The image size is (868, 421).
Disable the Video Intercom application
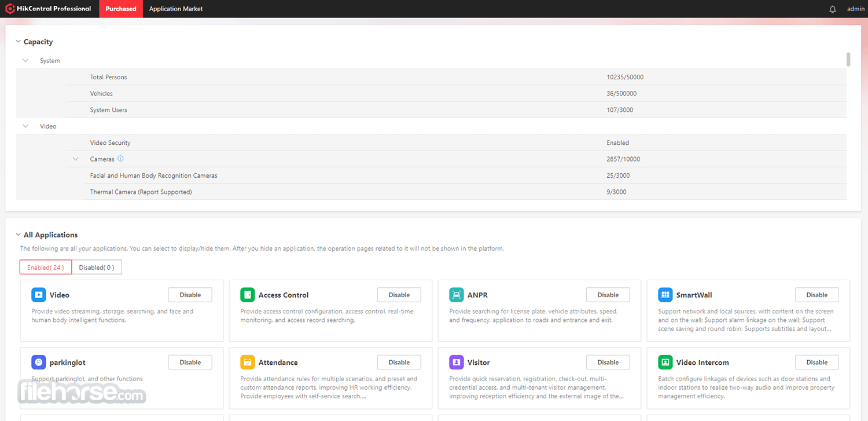click(x=817, y=363)
